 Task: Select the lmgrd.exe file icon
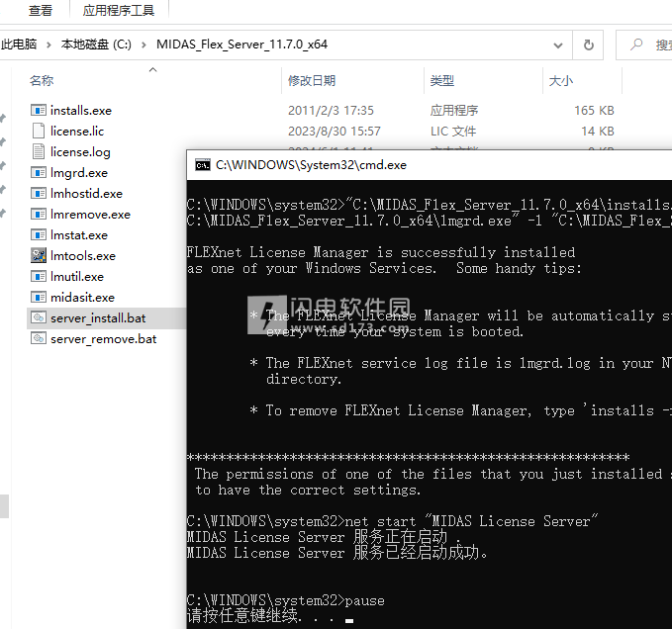(39, 173)
